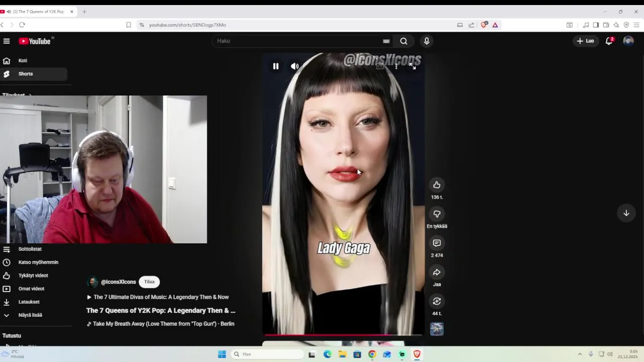Open the notifications bell
Screen dimensions: 644x362
click(x=609, y=41)
